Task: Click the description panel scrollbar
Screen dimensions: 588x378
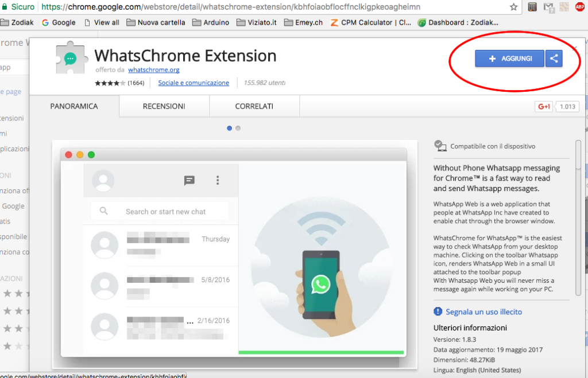Action: (578, 155)
